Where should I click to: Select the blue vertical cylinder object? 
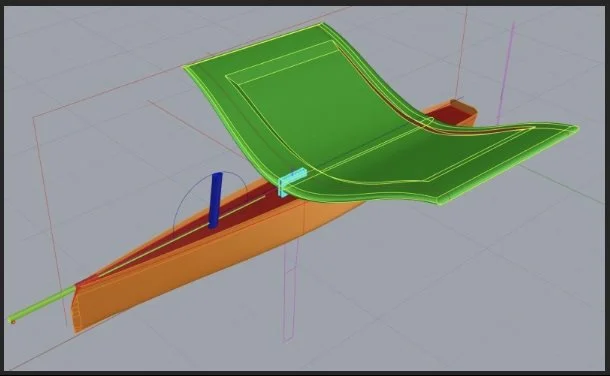215,200
